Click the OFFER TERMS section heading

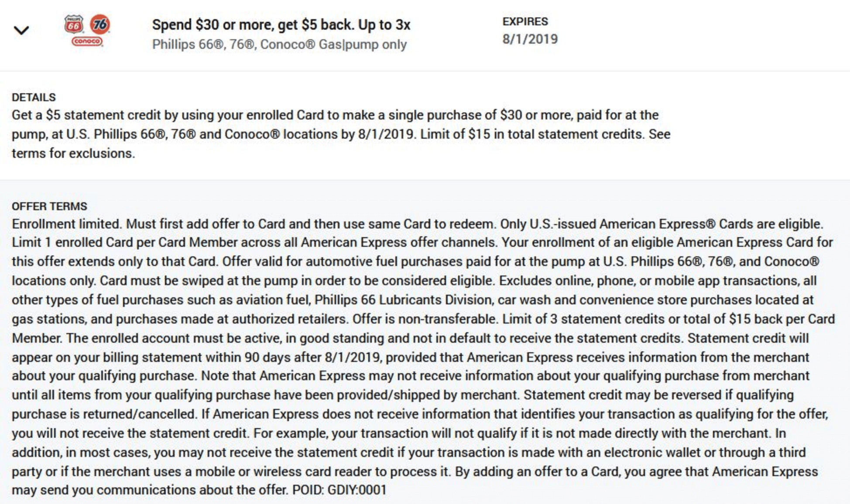[x=49, y=206]
